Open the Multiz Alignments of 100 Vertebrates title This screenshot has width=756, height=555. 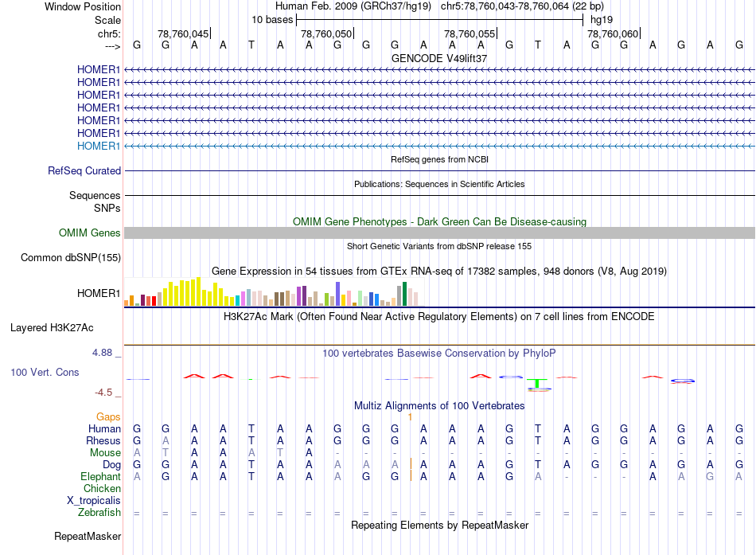pyautogui.click(x=439, y=406)
